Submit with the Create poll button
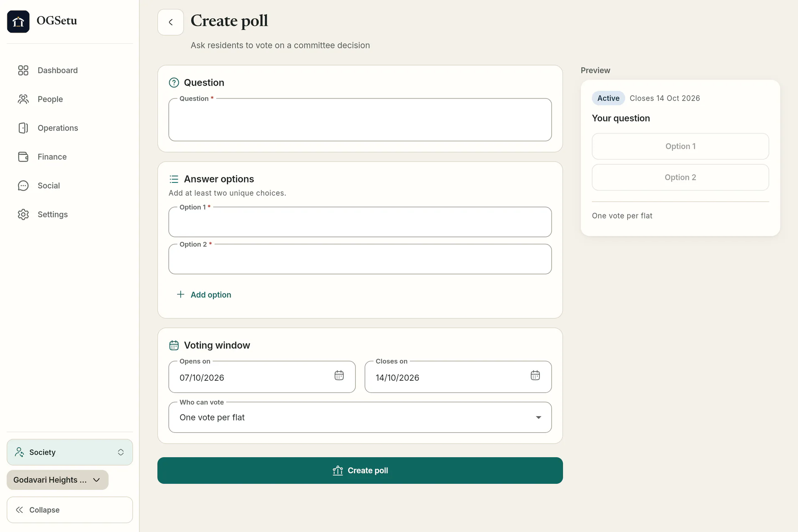 click(x=360, y=470)
